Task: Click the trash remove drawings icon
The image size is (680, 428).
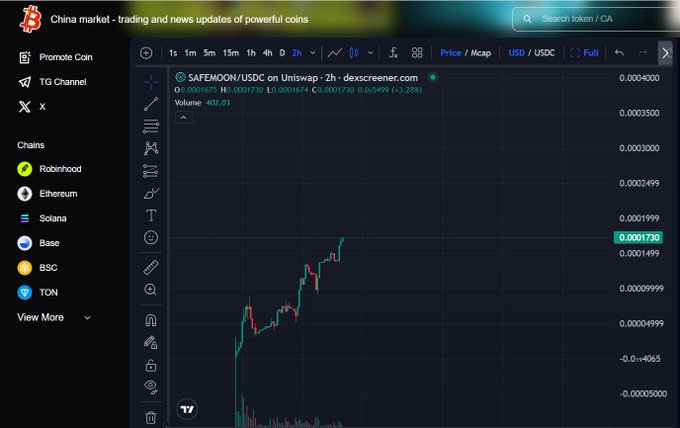Action: (151, 418)
